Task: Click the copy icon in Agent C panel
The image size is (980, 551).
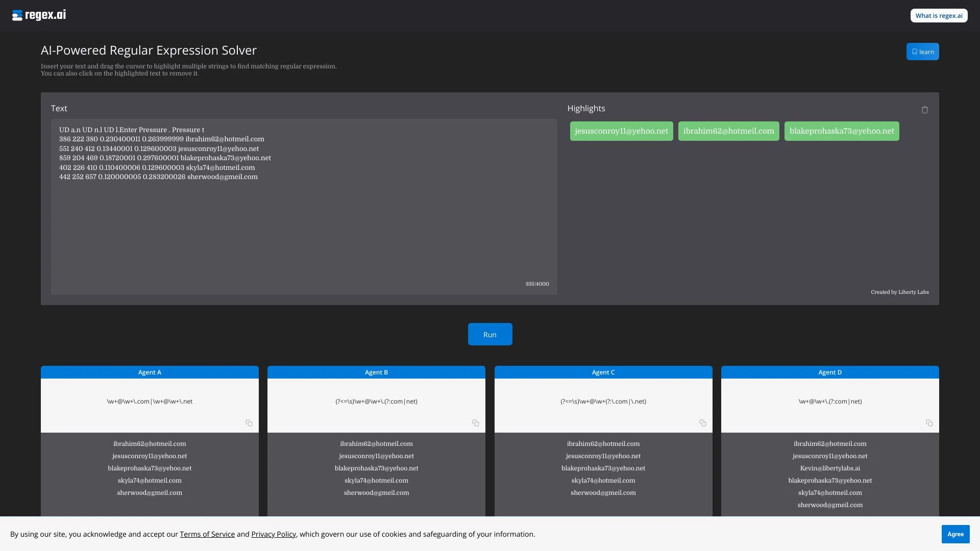Action: tap(702, 423)
